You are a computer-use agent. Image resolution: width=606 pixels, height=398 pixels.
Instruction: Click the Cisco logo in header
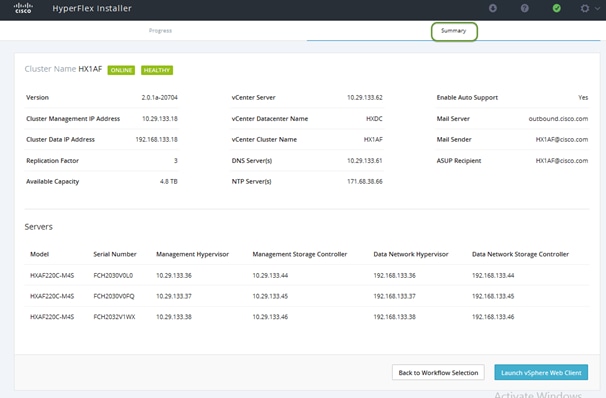tap(23, 8)
